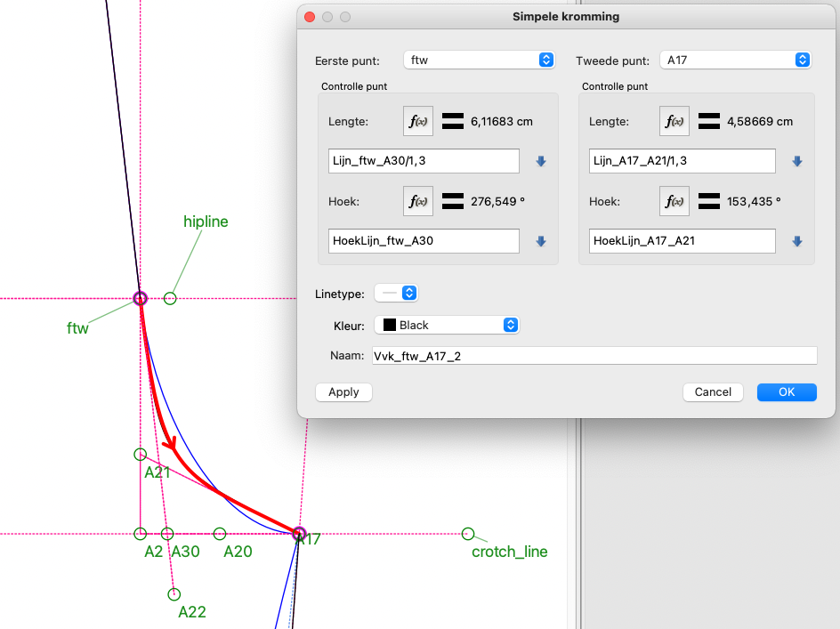Expand the HoekLijn_ftw_A30 field with blue arrow
This screenshot has width=840, height=629.
tap(540, 241)
